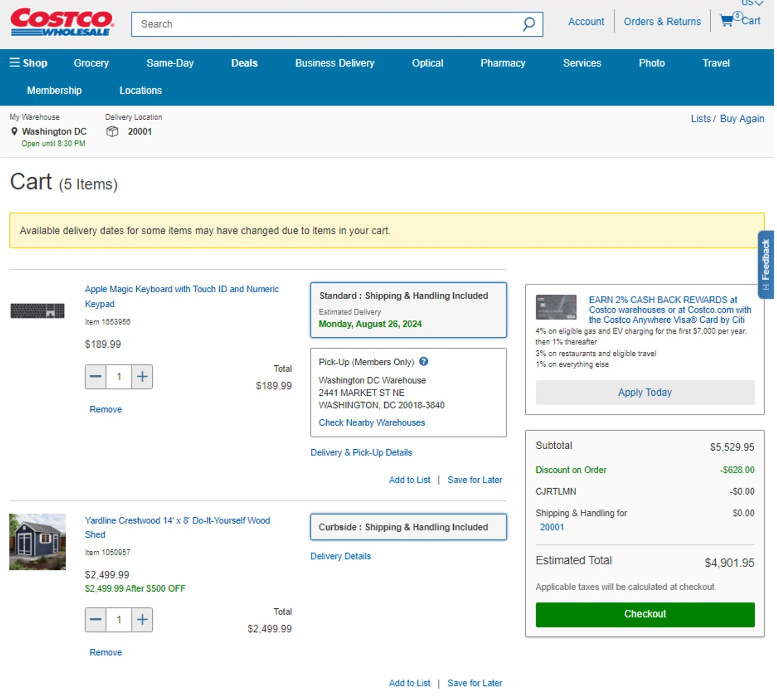Open Delivery & Pick-Up Details
This screenshot has width=777, height=700.
click(x=361, y=453)
